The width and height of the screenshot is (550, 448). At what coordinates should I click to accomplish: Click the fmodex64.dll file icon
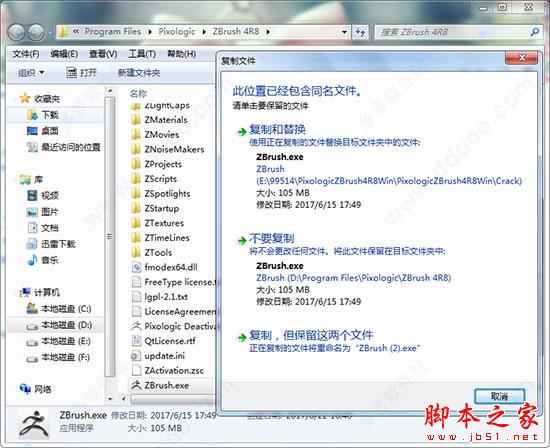[x=136, y=267]
